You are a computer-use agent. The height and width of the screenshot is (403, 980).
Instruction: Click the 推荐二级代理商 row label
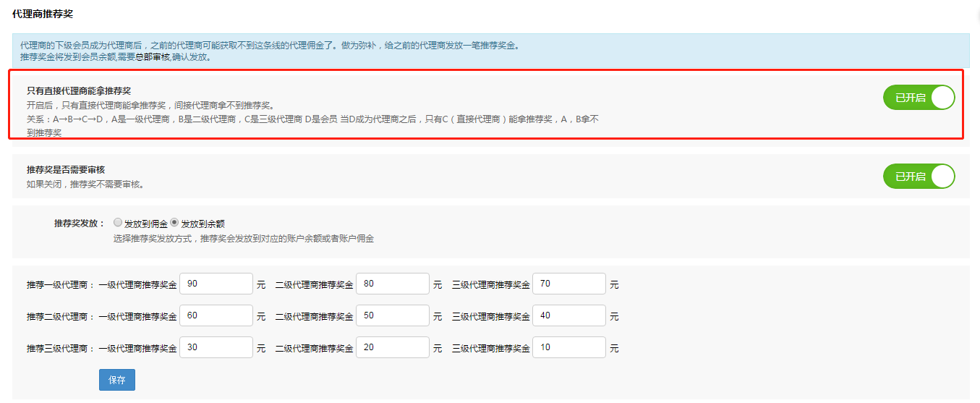(x=61, y=317)
